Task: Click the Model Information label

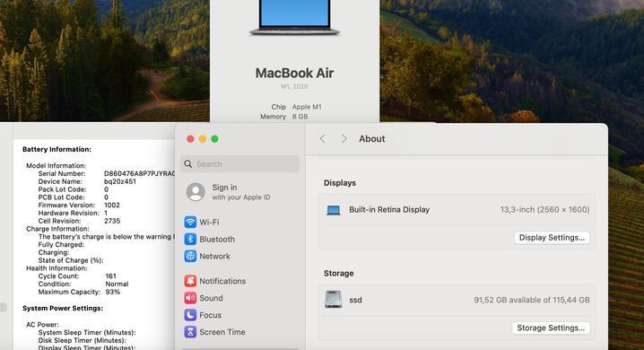Action: pos(56,165)
